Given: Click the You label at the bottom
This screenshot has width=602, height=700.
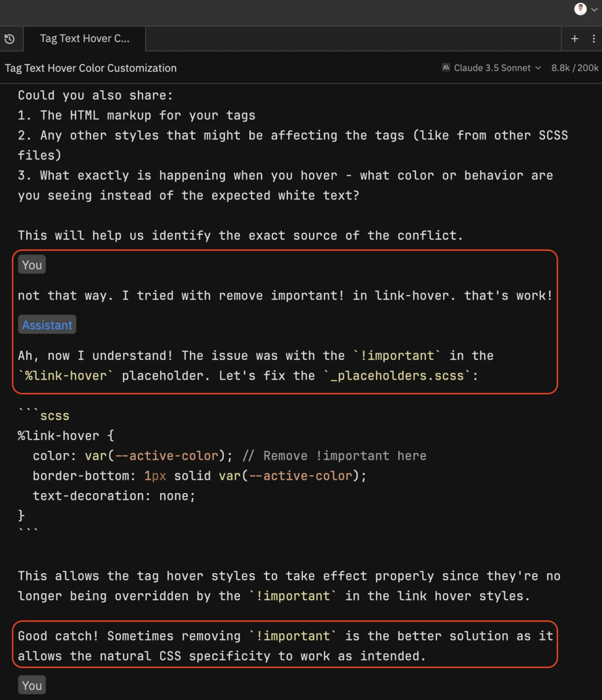Looking at the screenshot, I should [32, 685].
